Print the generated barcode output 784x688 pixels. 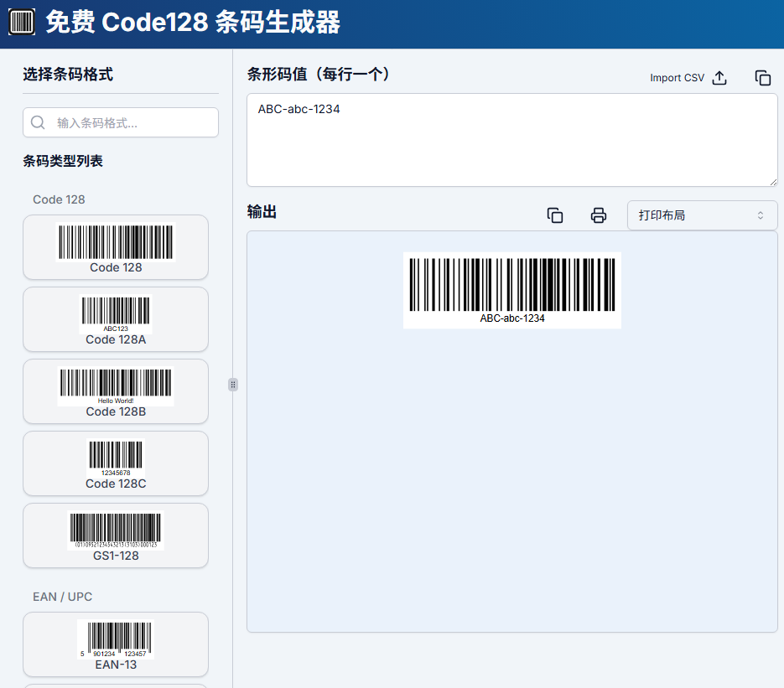click(599, 215)
